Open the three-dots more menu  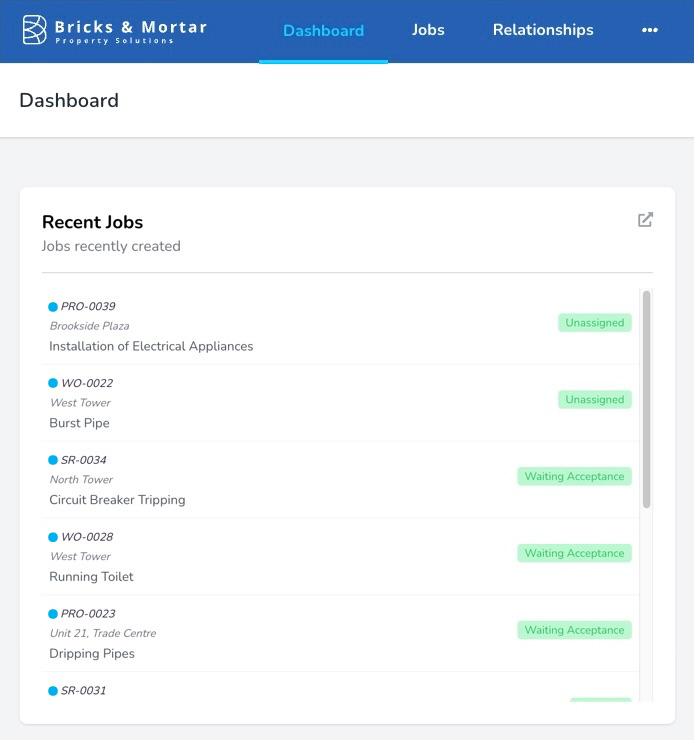[x=650, y=30]
